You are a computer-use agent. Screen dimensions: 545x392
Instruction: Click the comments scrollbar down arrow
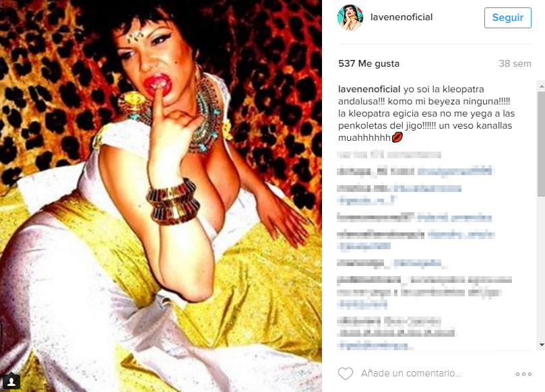[542, 345]
